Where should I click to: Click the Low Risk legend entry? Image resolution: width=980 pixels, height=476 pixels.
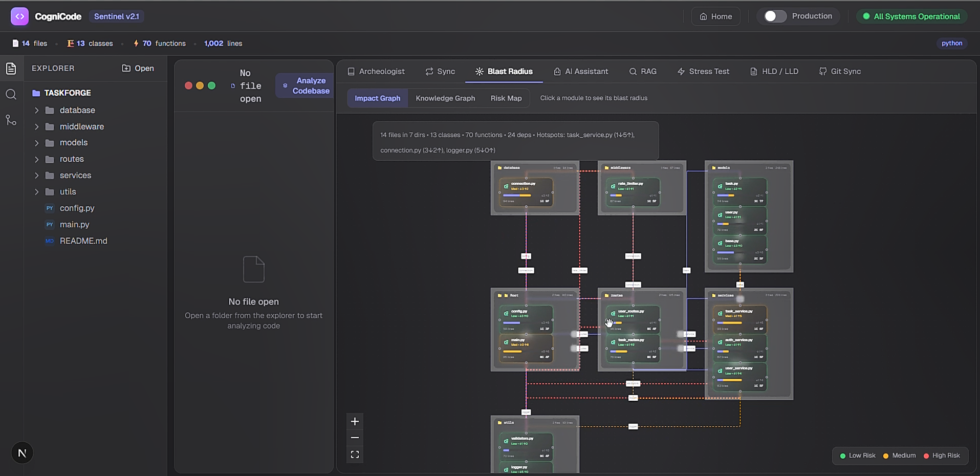tap(858, 456)
